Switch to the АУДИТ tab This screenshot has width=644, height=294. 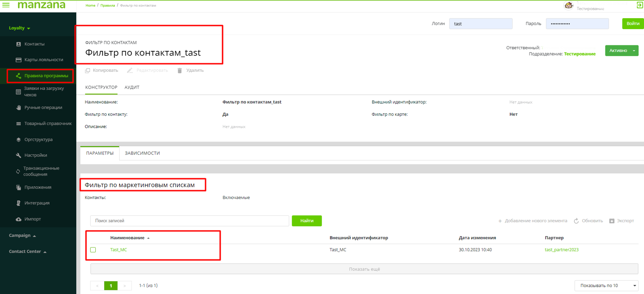(x=132, y=87)
